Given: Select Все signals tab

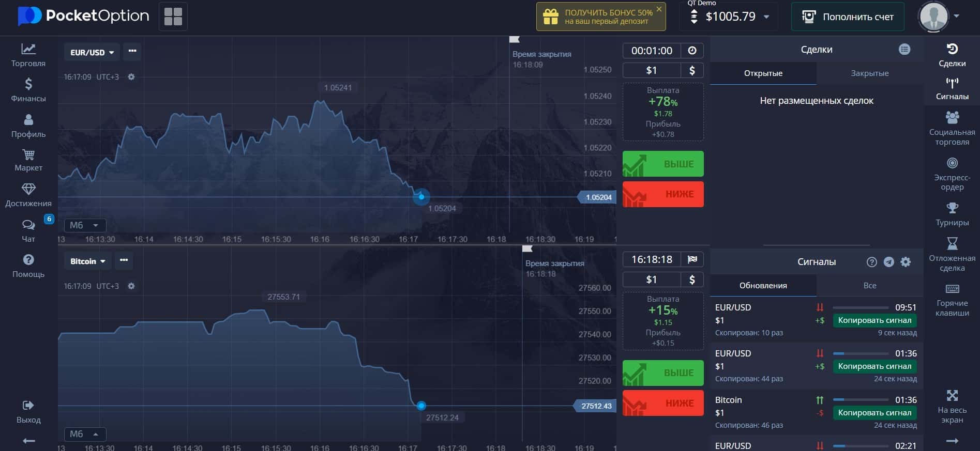Looking at the screenshot, I should pos(870,286).
